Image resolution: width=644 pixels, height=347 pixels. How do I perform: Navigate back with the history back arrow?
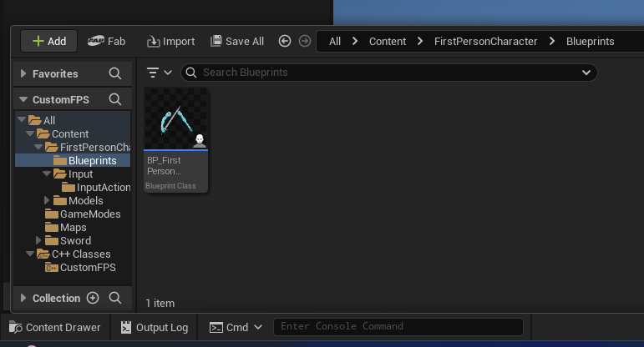click(285, 41)
